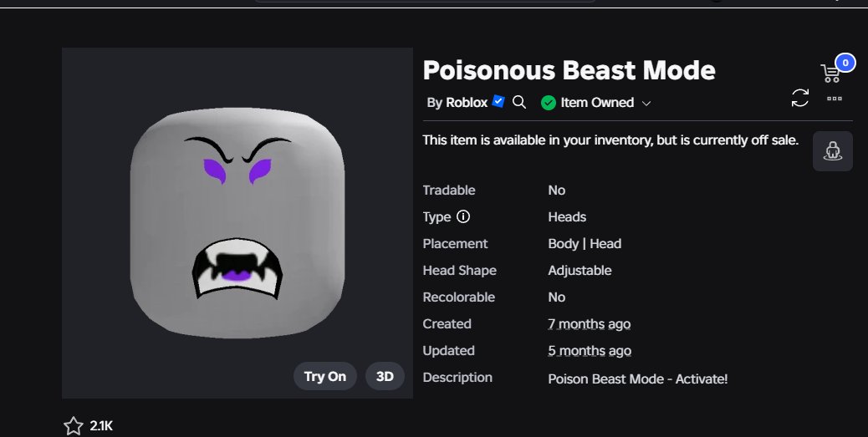Click the Updated 5 months ago timestamp
The image size is (868, 437).
pyautogui.click(x=590, y=351)
